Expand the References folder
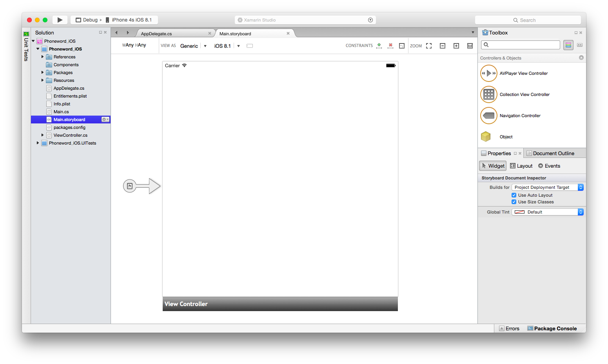The width and height of the screenshot is (608, 364). click(x=42, y=57)
